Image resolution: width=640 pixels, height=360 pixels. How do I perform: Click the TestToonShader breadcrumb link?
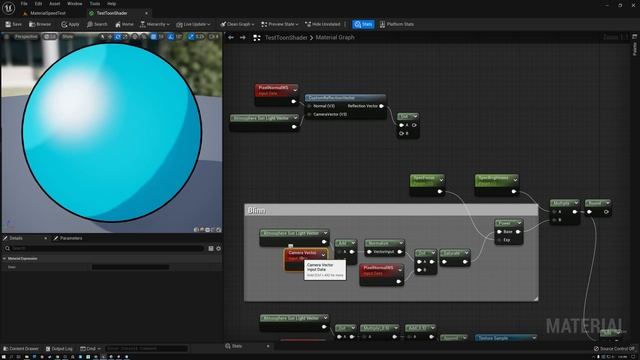286,38
